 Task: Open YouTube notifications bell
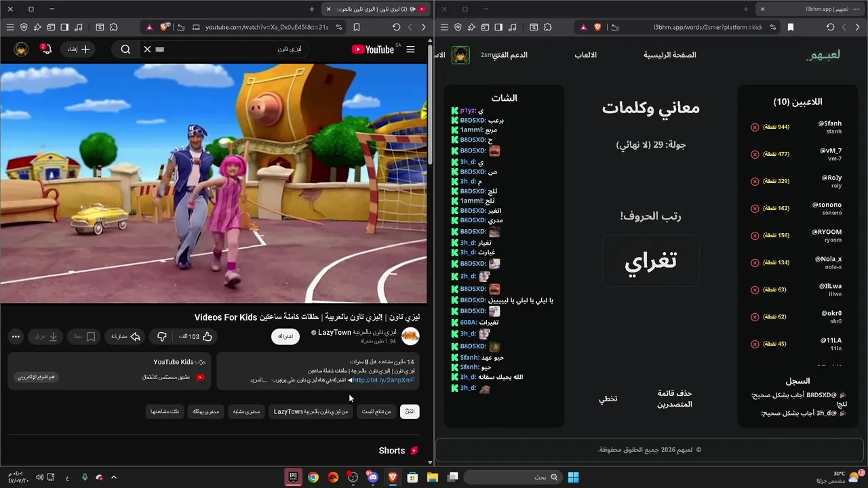(x=45, y=49)
